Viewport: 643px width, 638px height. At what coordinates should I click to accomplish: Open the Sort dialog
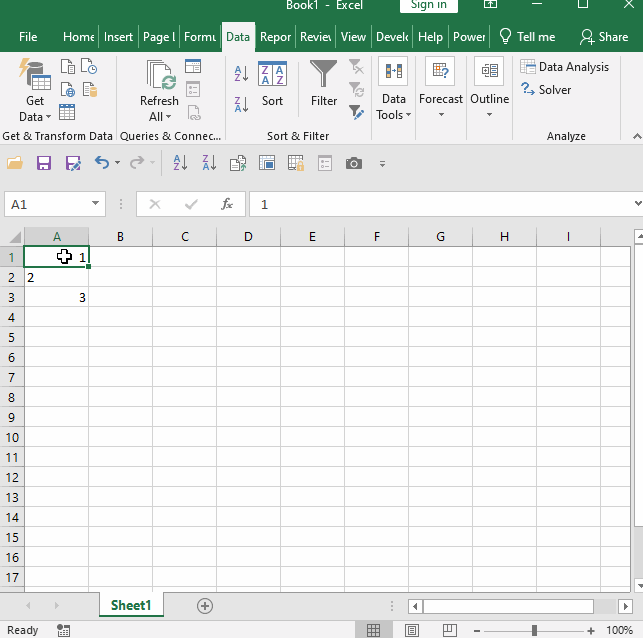(x=272, y=84)
